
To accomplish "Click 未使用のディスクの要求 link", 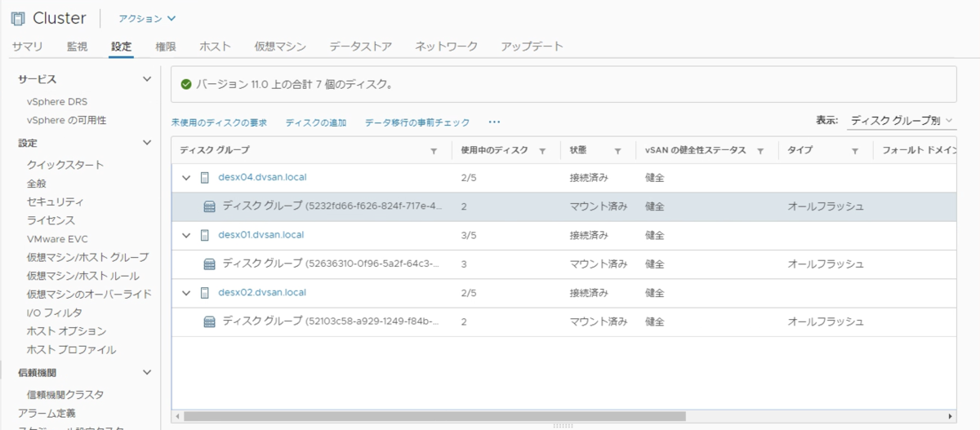I will [219, 122].
